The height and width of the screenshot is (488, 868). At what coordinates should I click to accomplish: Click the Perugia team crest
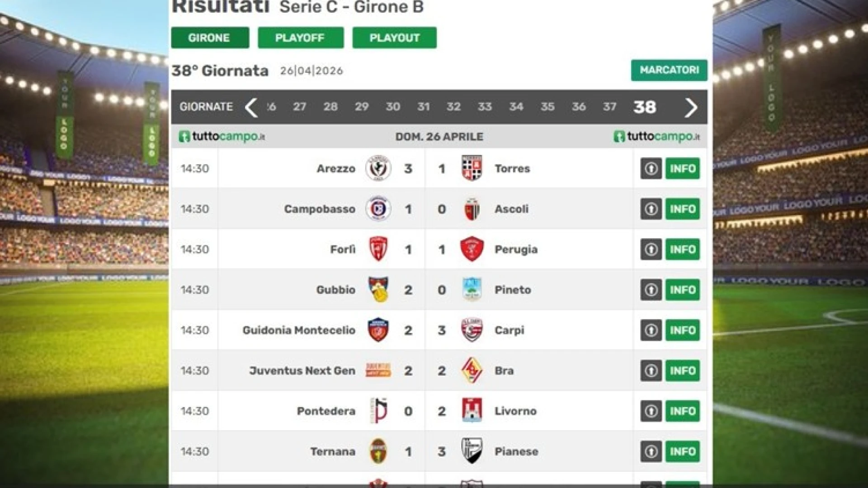[x=472, y=249]
